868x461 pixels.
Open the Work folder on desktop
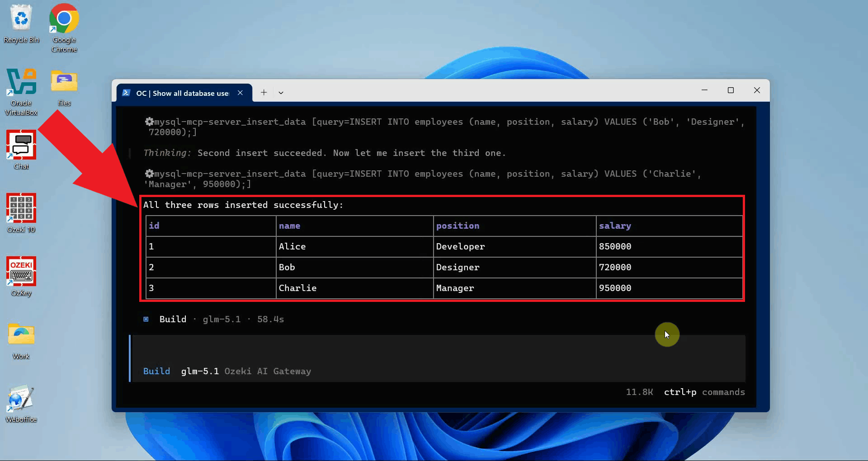click(21, 340)
